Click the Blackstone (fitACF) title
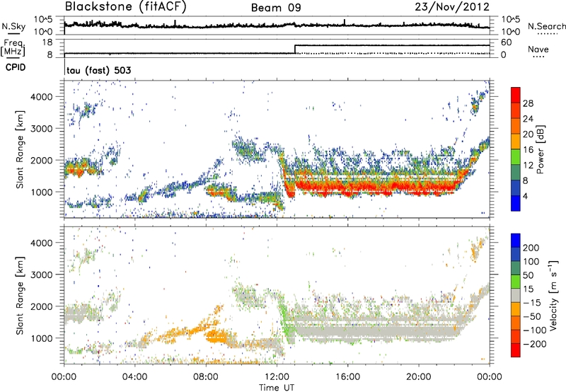 (126, 7)
